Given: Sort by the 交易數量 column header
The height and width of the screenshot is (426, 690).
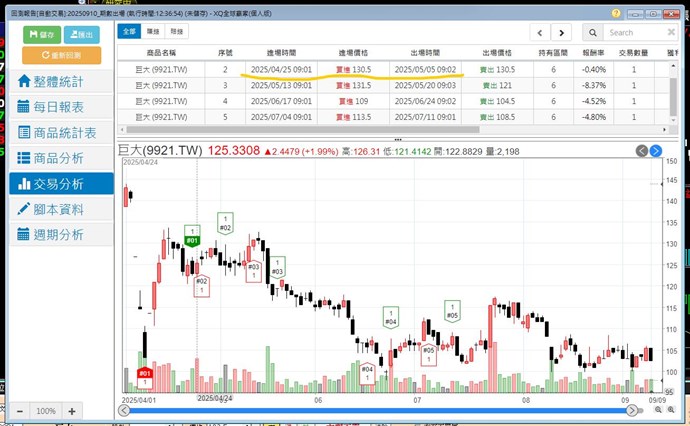Looking at the screenshot, I should coord(634,53).
